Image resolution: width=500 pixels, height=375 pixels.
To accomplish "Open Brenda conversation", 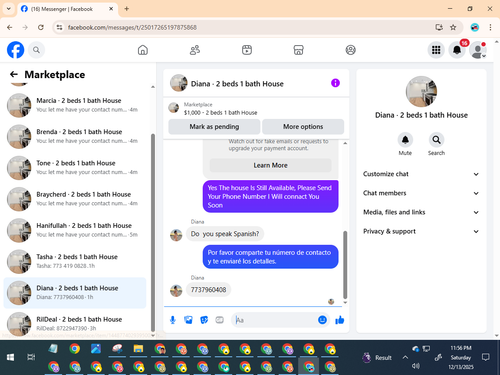I will tap(75, 136).
